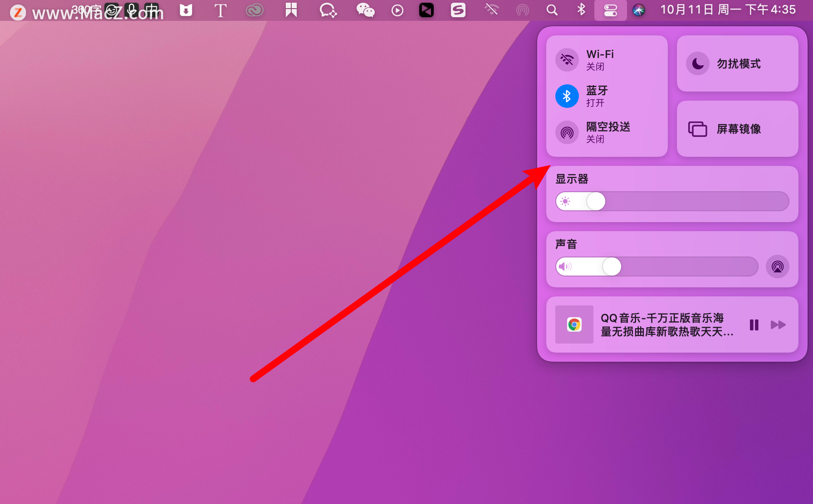Open the circled play button menu bar icon

tap(397, 10)
